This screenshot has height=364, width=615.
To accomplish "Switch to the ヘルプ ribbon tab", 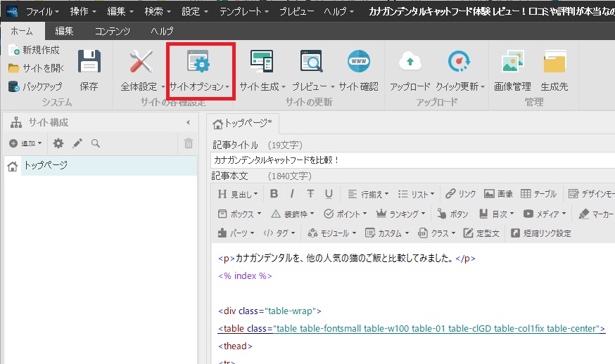I will coord(162,31).
